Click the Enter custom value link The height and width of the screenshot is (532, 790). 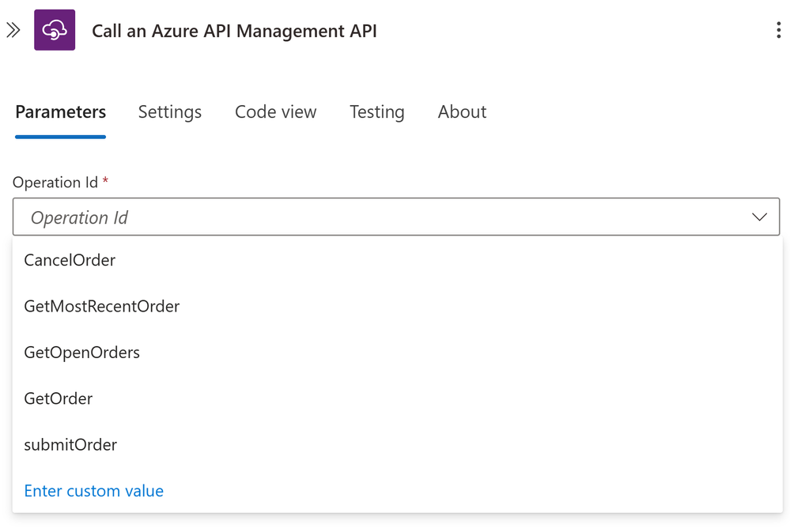click(x=94, y=491)
